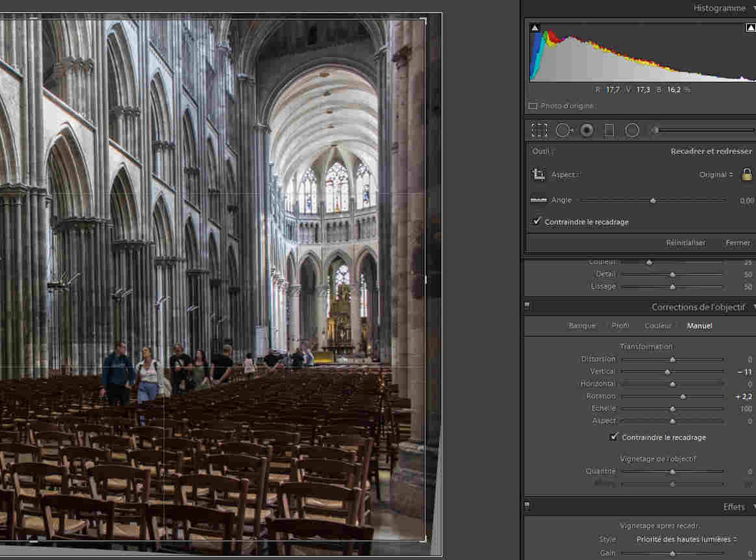The image size is (756, 560).
Task: Click the Angle value 0,00
Action: point(747,201)
